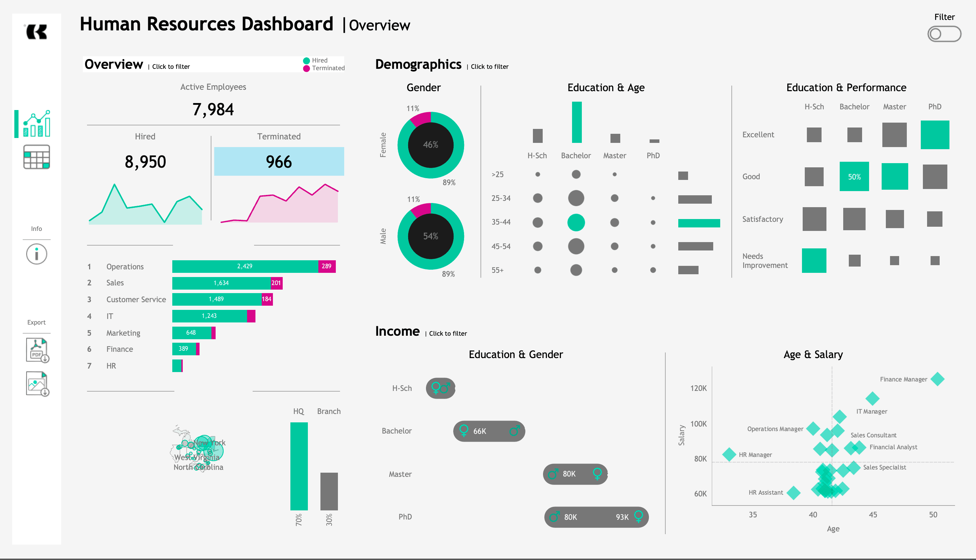This screenshot has width=976, height=560.
Task: Click the Bachelor education total bar
Action: pyautogui.click(x=577, y=122)
